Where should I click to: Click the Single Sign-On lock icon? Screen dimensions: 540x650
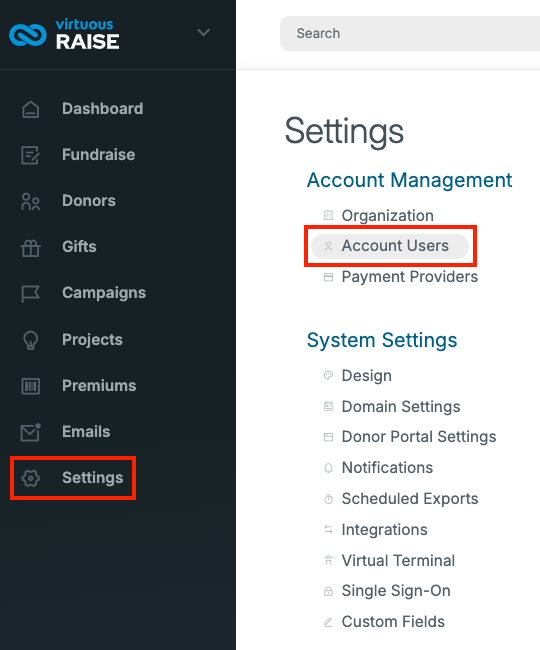pos(328,591)
